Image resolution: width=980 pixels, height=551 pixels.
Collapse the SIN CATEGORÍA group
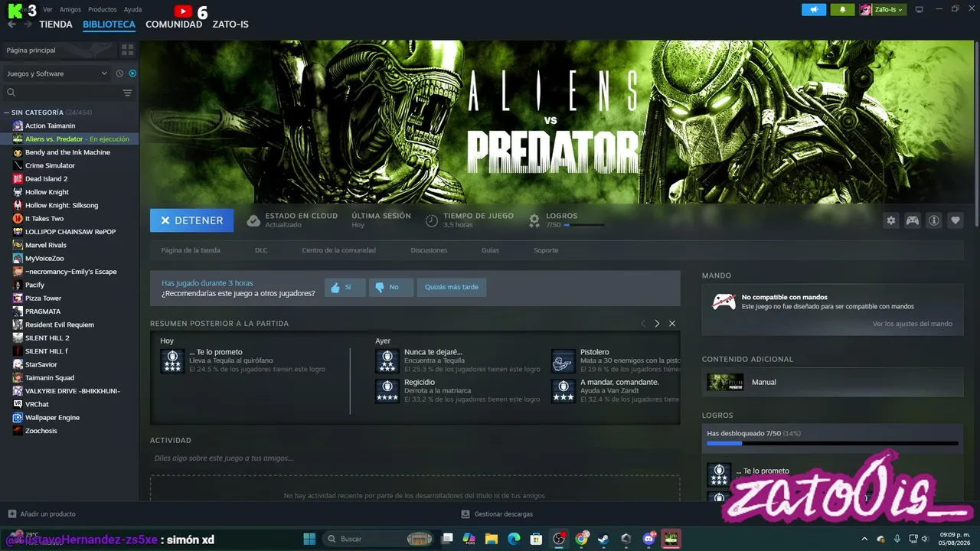click(x=6, y=112)
